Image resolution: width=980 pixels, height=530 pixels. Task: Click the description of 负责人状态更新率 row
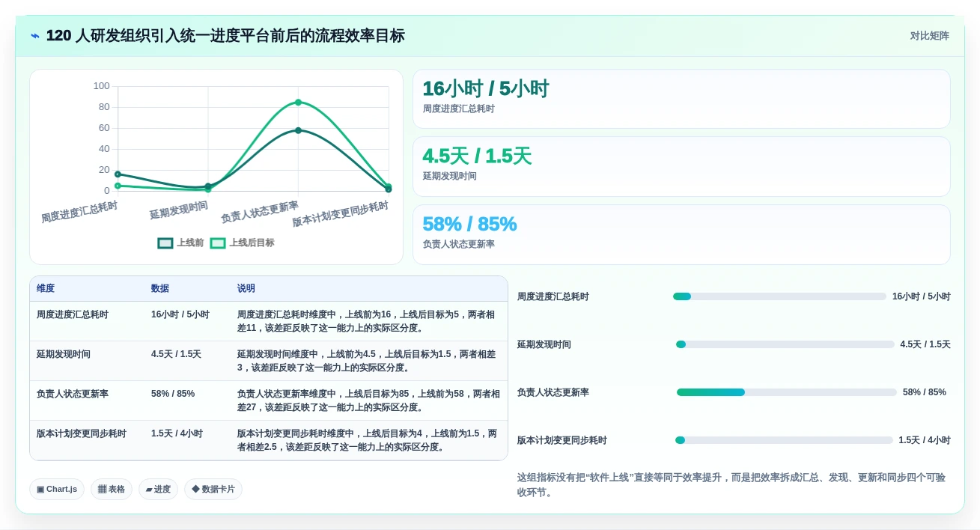point(368,400)
